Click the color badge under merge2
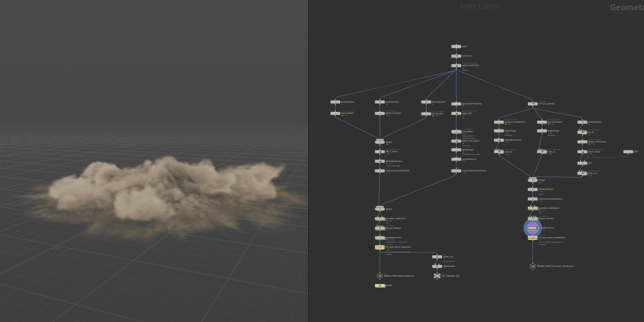This screenshot has height=322, width=644. click(x=540, y=183)
